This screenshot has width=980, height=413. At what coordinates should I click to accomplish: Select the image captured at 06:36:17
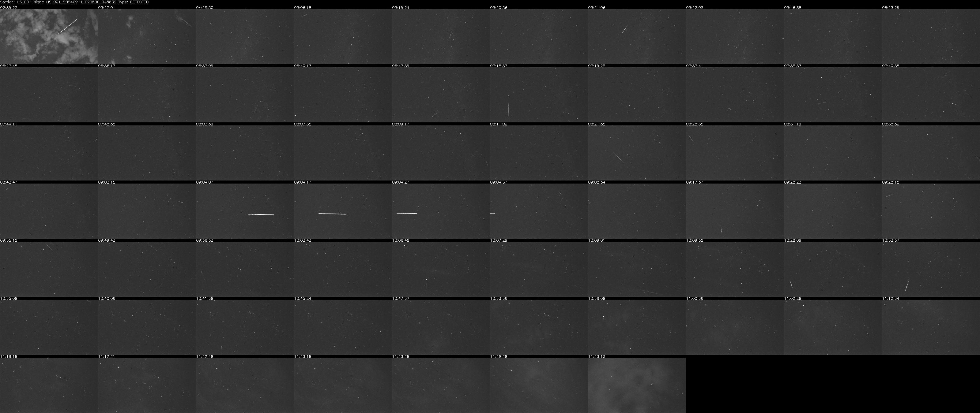pos(147,95)
